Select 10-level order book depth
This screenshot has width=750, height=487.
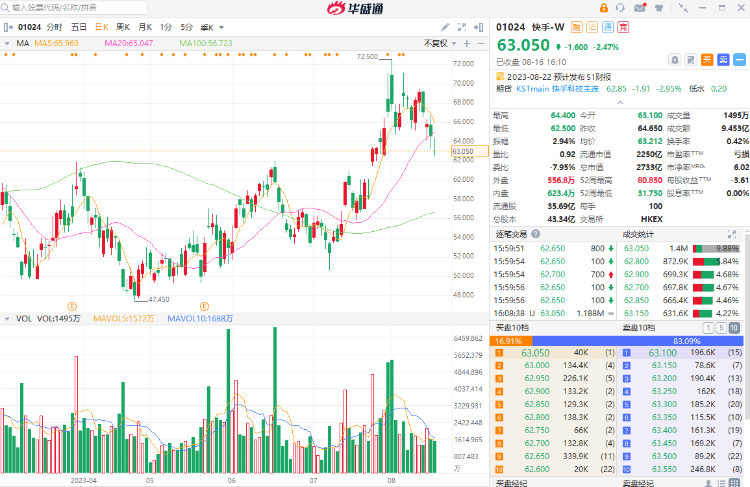pos(734,328)
